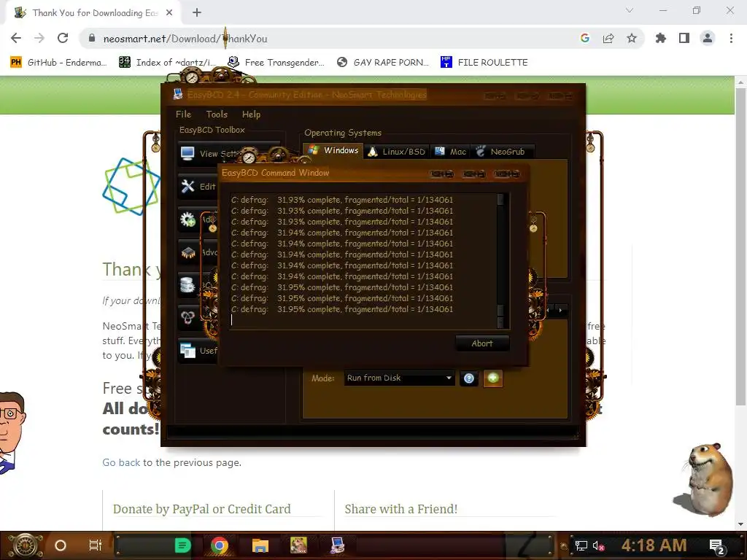Reload the neosmart.net page
747x560 pixels.
(x=63, y=38)
